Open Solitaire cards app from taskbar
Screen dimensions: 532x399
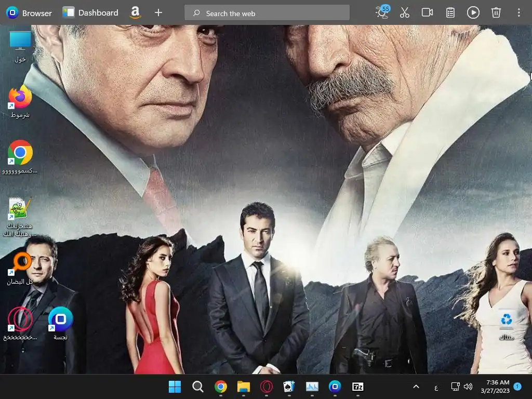(289, 387)
